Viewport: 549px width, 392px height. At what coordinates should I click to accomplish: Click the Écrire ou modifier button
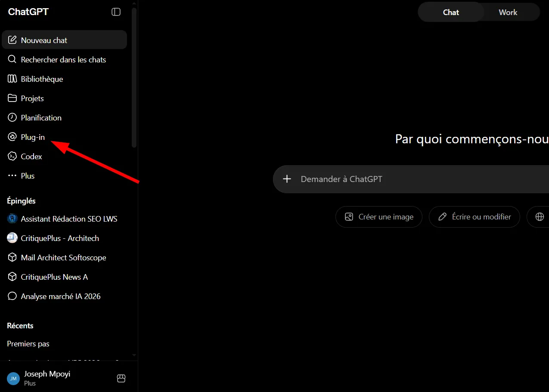pyautogui.click(x=475, y=217)
